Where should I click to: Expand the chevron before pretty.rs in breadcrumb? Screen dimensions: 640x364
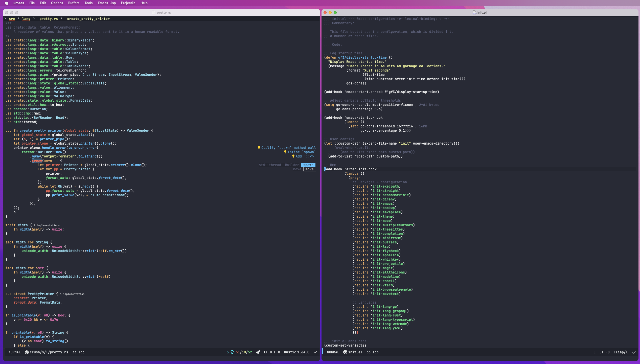tap(34, 18)
